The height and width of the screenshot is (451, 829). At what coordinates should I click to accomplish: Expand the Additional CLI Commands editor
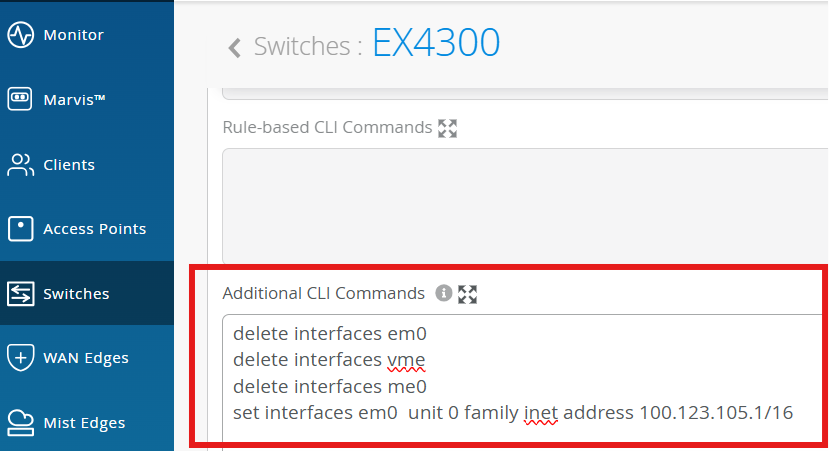pos(467,294)
